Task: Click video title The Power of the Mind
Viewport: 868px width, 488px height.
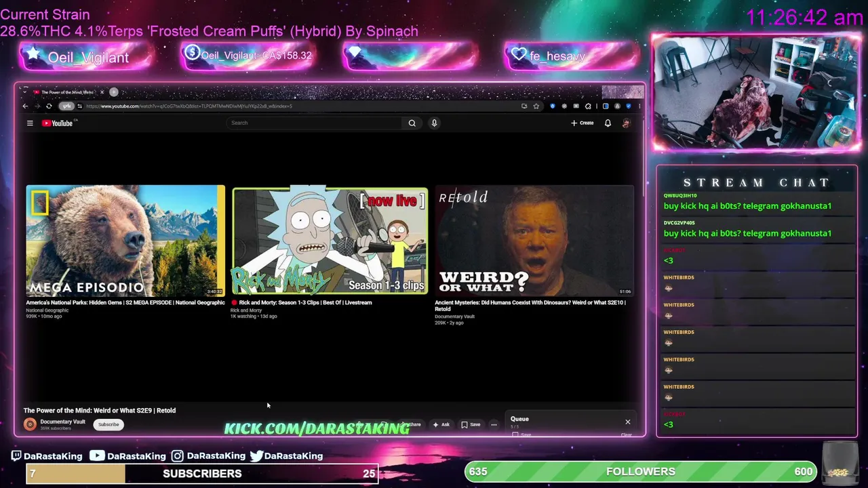Action: [100, 411]
